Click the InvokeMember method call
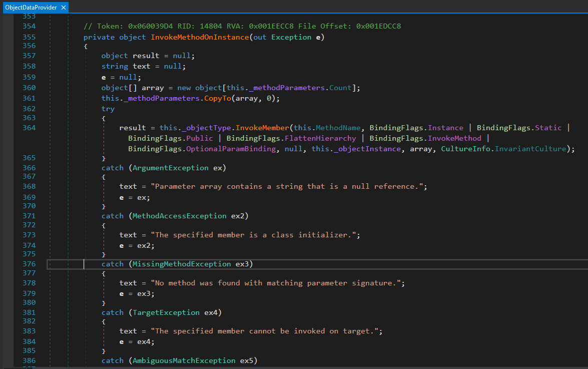The height and width of the screenshot is (369, 588). tap(262, 128)
